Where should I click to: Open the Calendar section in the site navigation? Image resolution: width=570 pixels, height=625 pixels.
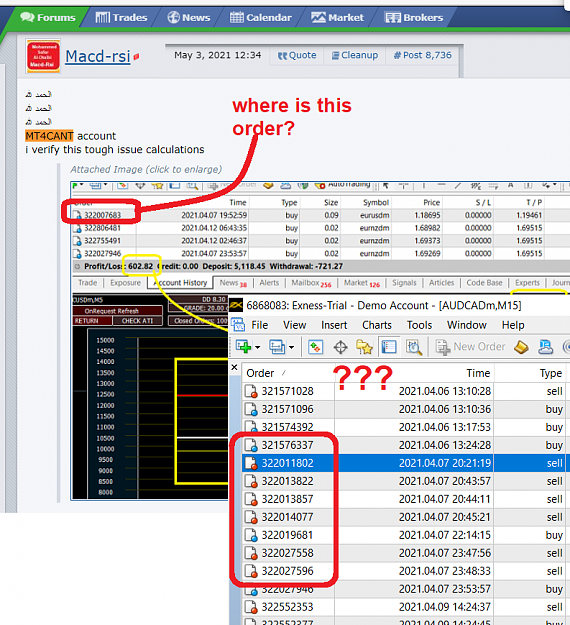click(261, 18)
